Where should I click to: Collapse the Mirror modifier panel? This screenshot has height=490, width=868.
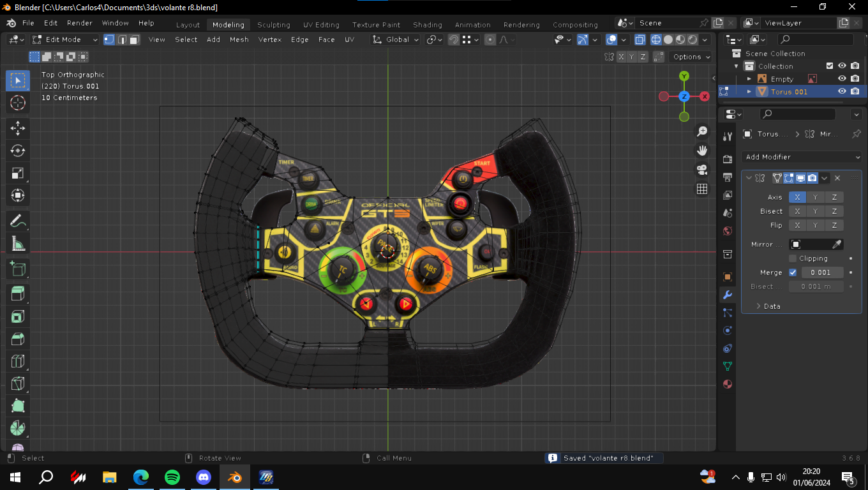pyautogui.click(x=749, y=178)
